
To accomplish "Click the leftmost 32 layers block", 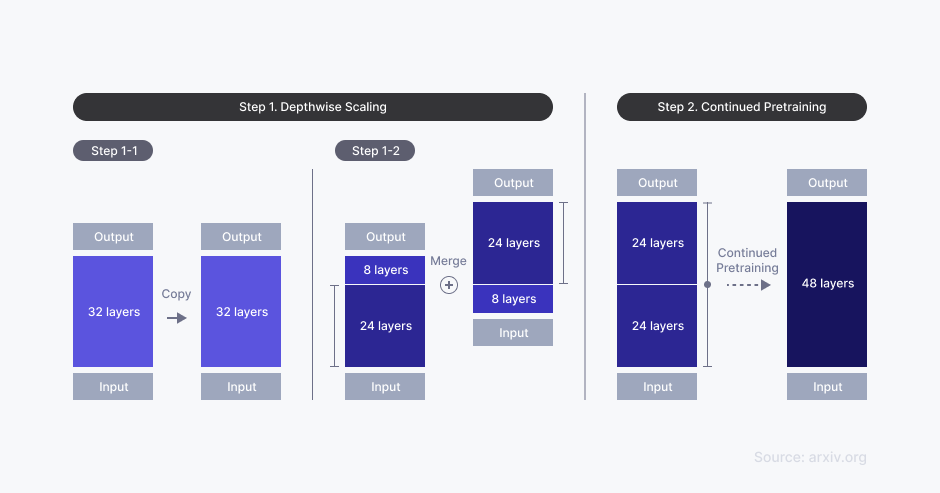I will 113,312.
